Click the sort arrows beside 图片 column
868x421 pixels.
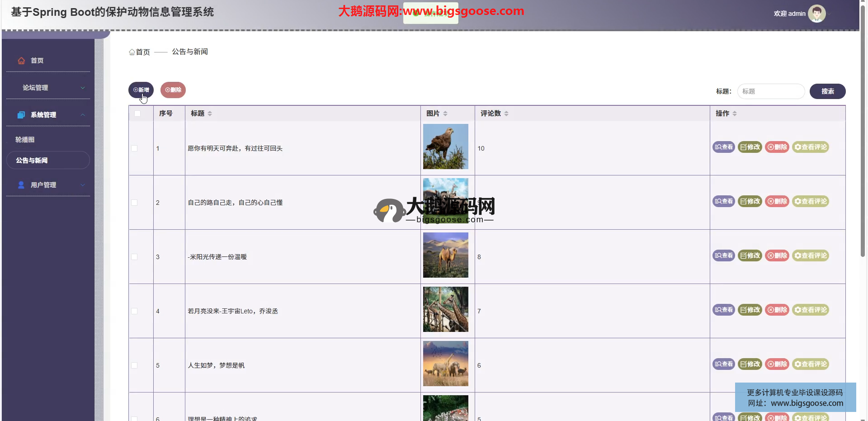(x=445, y=114)
